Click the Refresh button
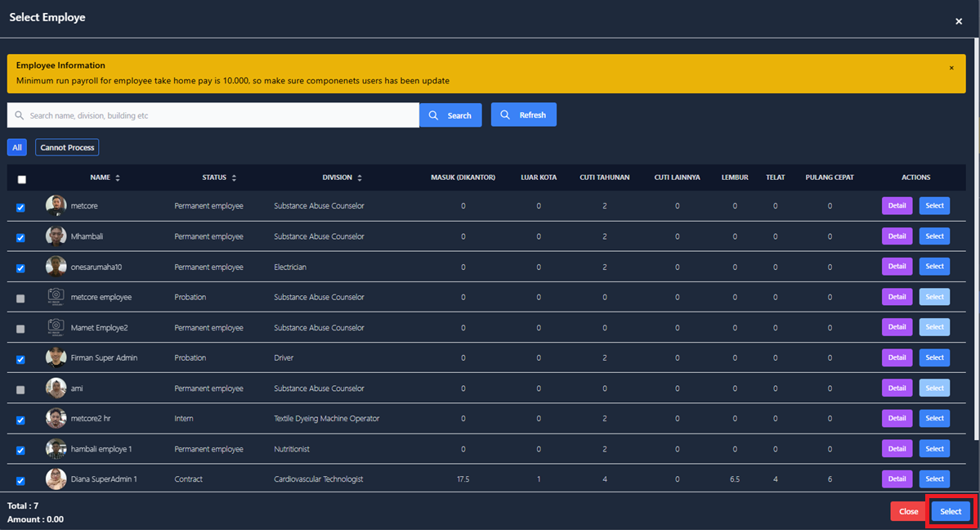 pyautogui.click(x=524, y=115)
